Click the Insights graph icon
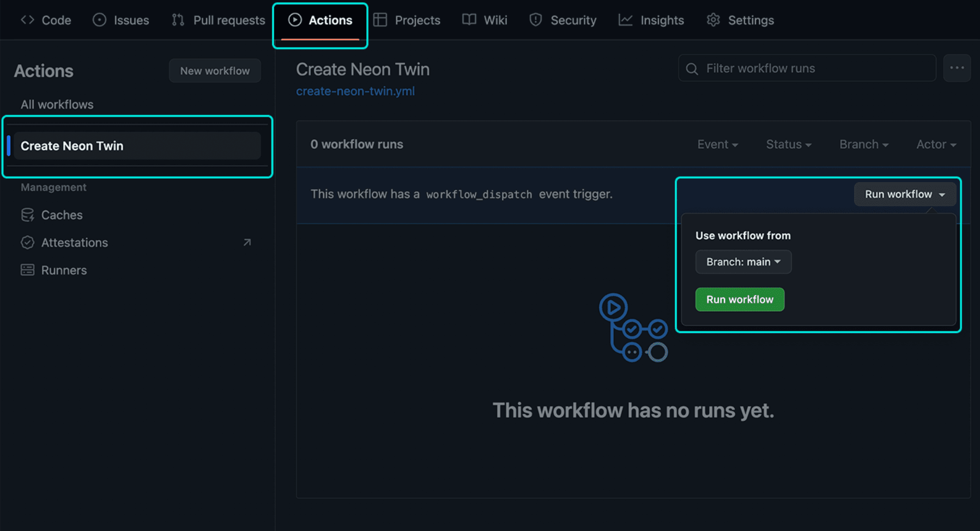980x531 pixels. pos(625,20)
